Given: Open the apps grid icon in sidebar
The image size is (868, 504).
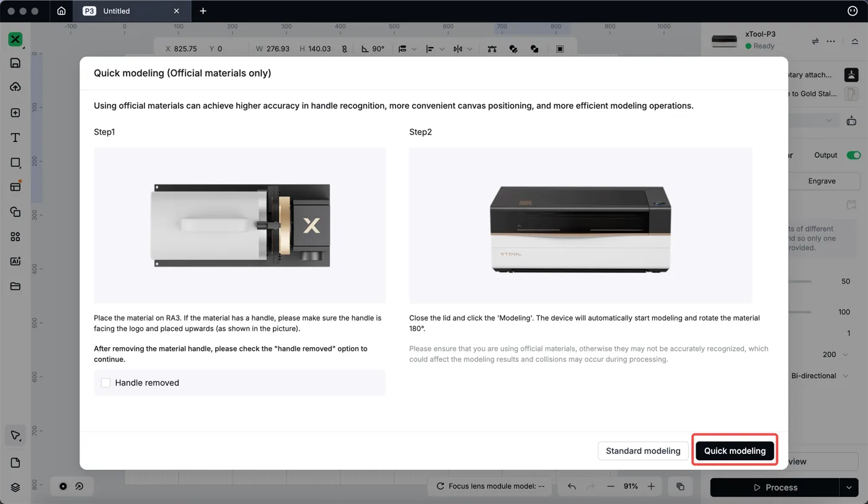Looking at the screenshot, I should [15, 237].
